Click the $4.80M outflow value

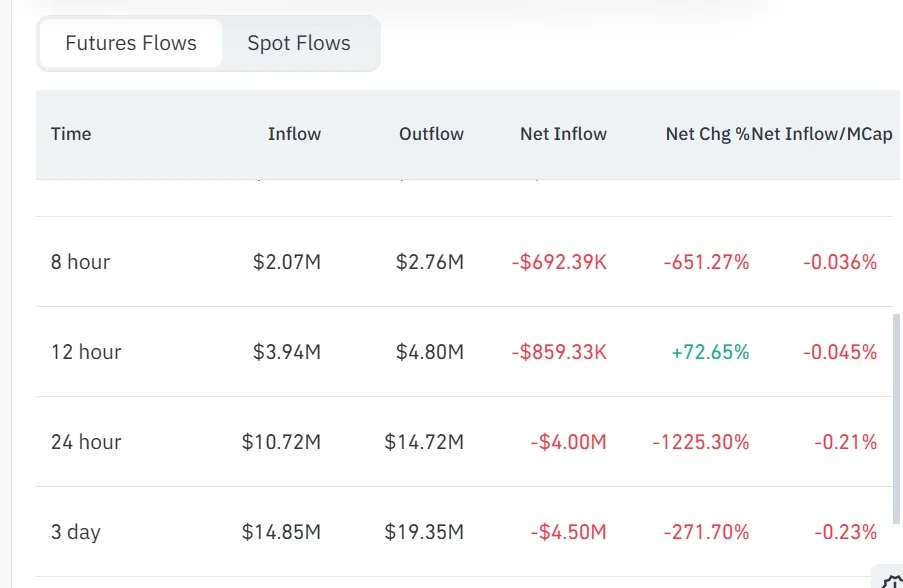point(430,352)
